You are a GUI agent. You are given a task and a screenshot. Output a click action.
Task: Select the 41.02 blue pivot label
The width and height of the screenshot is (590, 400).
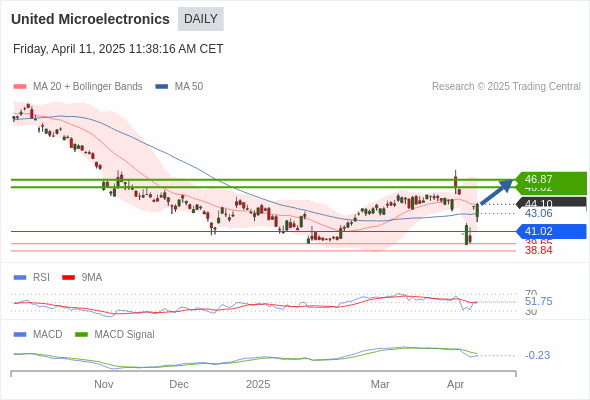click(551, 231)
